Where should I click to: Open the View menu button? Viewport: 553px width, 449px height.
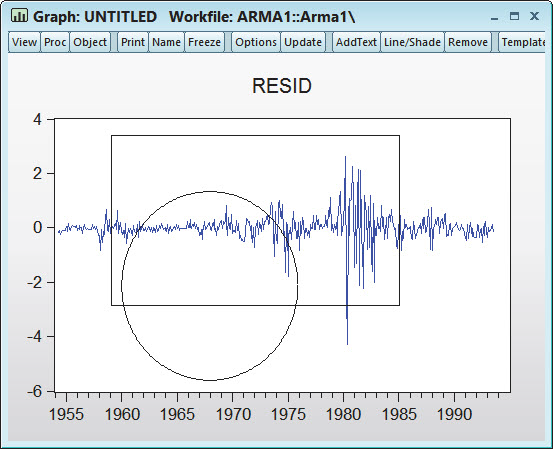tap(24, 42)
